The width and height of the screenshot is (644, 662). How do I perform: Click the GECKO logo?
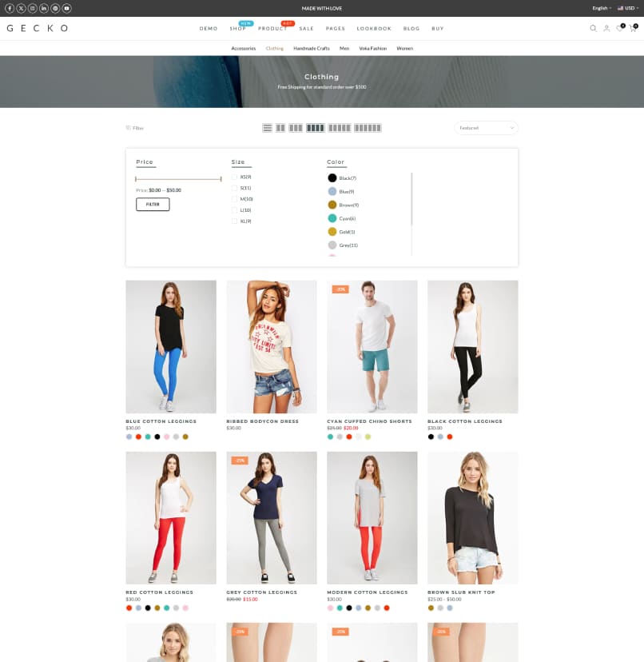[37, 28]
